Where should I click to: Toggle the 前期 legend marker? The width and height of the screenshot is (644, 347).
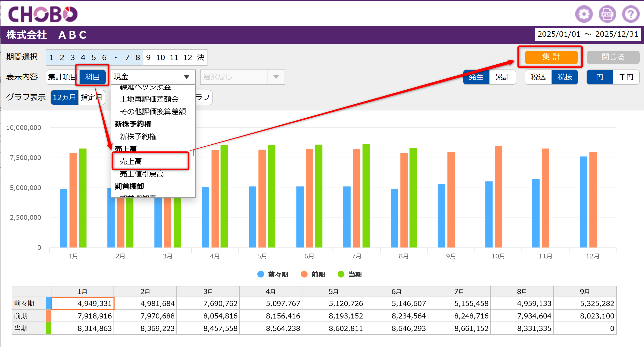304,274
